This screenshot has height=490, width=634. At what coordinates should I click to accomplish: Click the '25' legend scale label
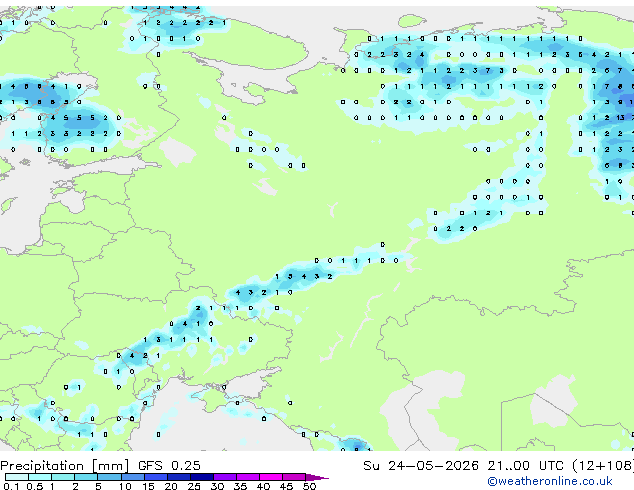click(x=194, y=486)
